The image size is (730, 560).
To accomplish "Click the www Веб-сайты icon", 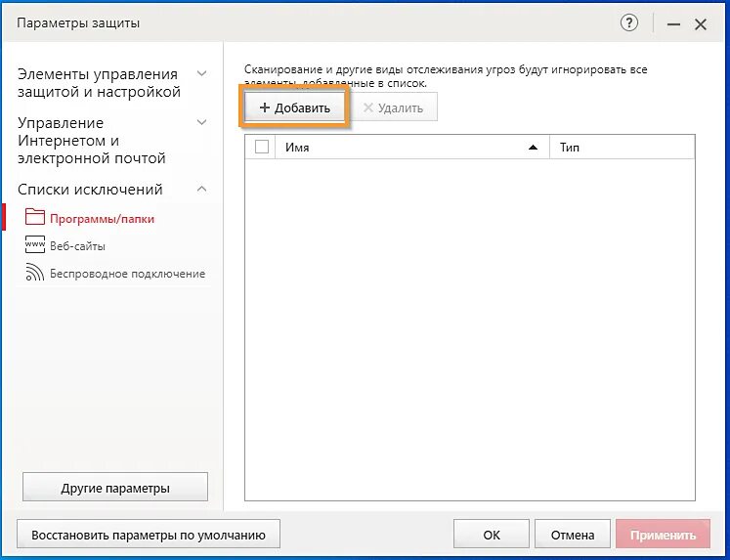I will click(35, 244).
